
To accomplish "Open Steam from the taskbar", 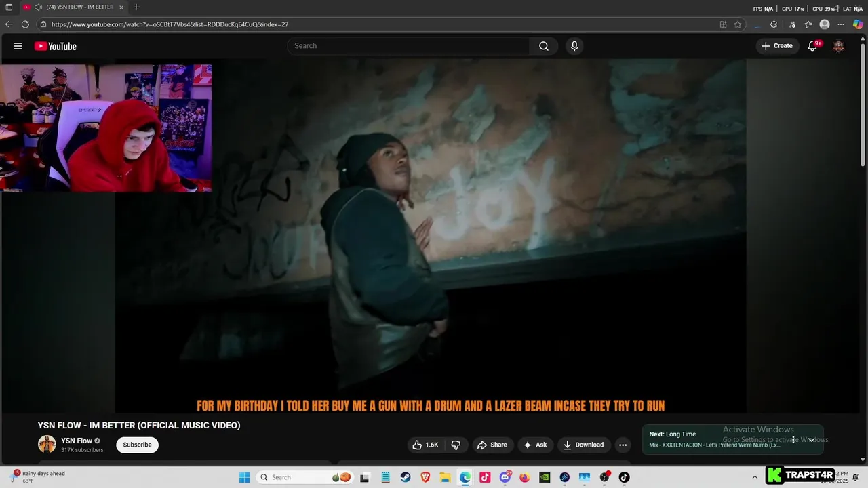I will click(405, 477).
